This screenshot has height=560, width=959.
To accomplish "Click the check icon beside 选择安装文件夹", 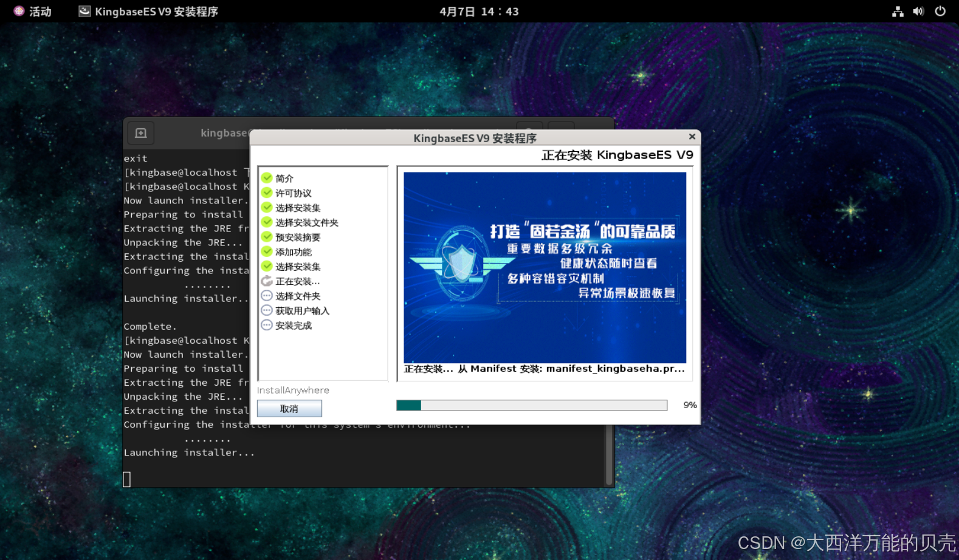I will 267,222.
